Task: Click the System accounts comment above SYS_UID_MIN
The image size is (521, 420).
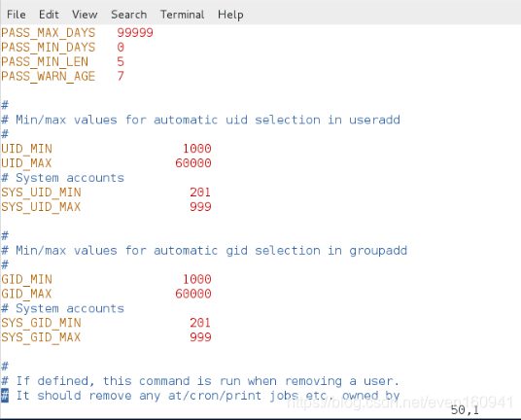Action: point(62,178)
